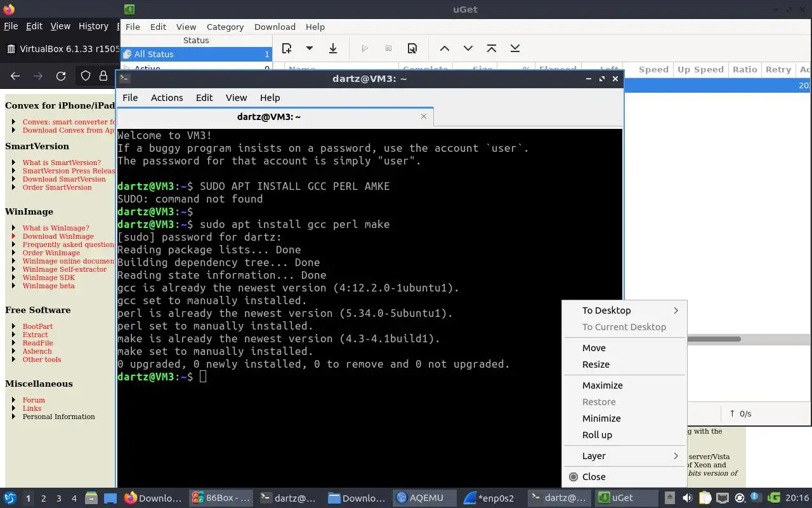Open the BootPart link
Viewport: 812px width, 508px height.
pos(37,326)
